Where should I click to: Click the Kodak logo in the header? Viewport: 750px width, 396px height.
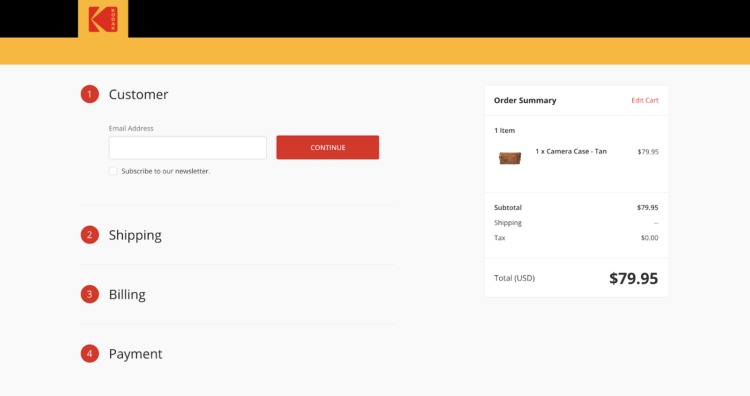(x=103, y=19)
